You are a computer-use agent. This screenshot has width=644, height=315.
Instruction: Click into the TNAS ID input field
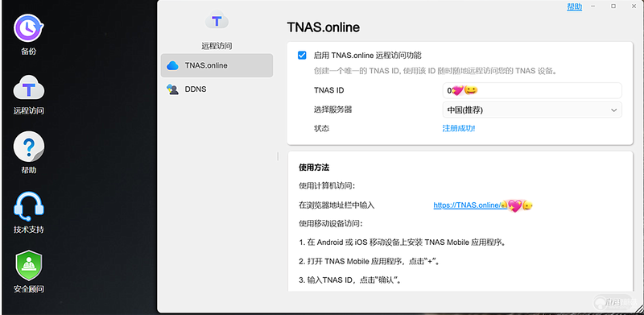tap(532, 90)
